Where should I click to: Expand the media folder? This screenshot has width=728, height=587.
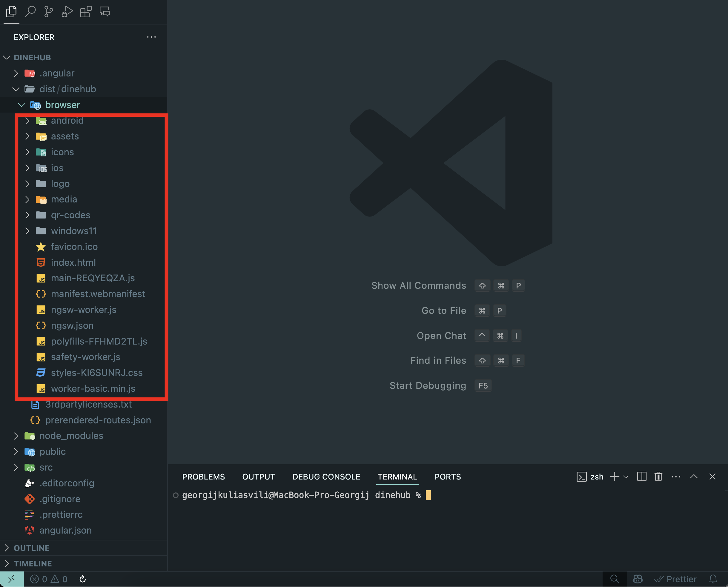(84, 199)
